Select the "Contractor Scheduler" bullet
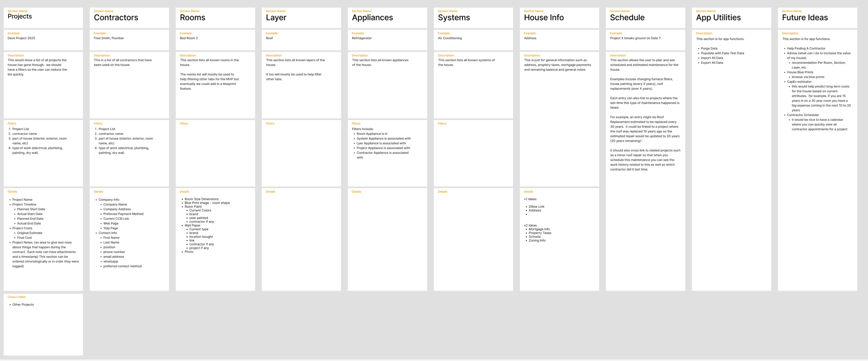 coord(803,115)
